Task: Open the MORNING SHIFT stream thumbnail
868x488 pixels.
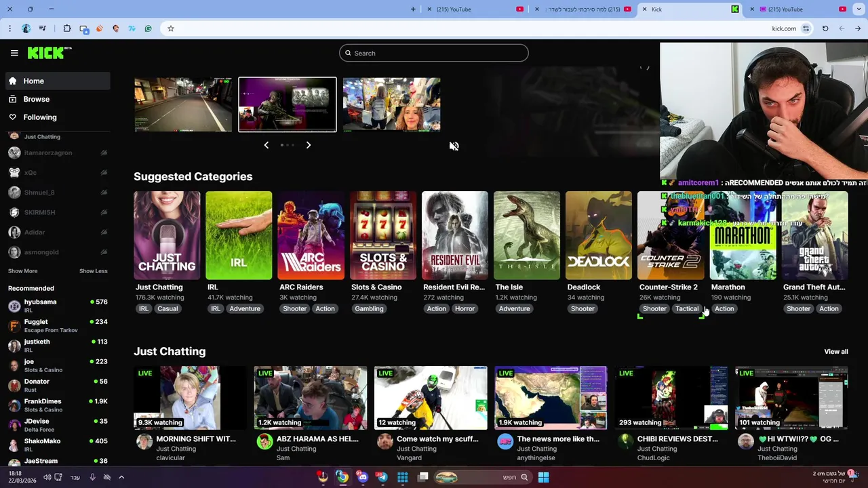Action: coord(191,398)
